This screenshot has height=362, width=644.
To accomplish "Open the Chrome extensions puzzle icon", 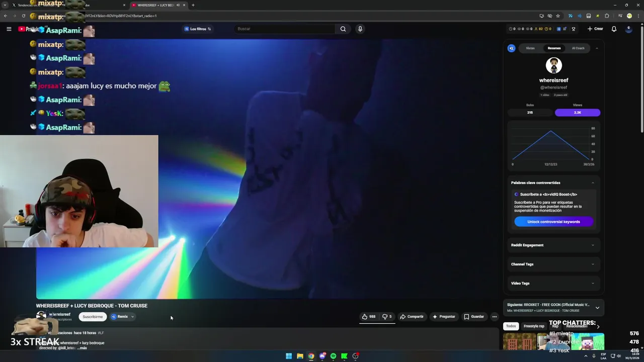I will point(607,16).
